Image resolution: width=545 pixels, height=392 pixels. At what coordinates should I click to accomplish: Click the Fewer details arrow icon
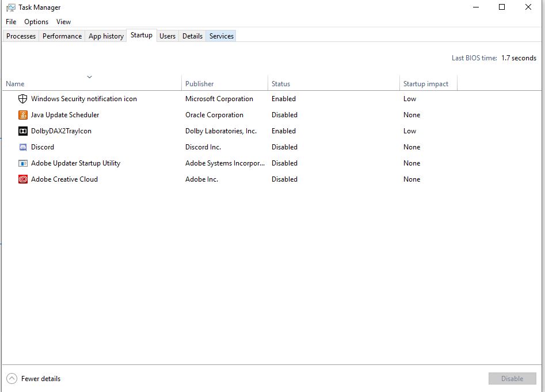(x=12, y=378)
